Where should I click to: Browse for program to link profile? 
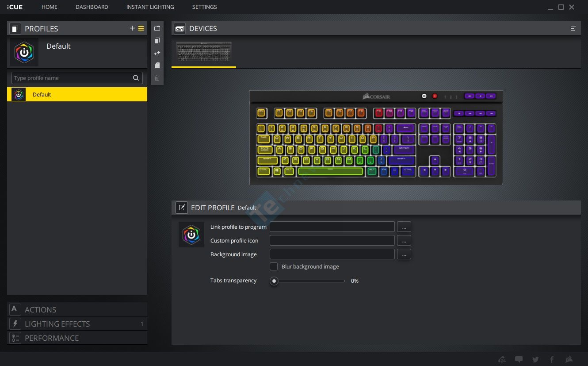pyautogui.click(x=404, y=227)
